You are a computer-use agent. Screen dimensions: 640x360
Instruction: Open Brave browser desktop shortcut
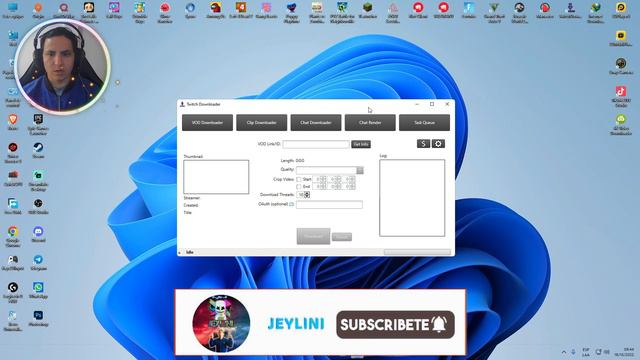coord(13,122)
